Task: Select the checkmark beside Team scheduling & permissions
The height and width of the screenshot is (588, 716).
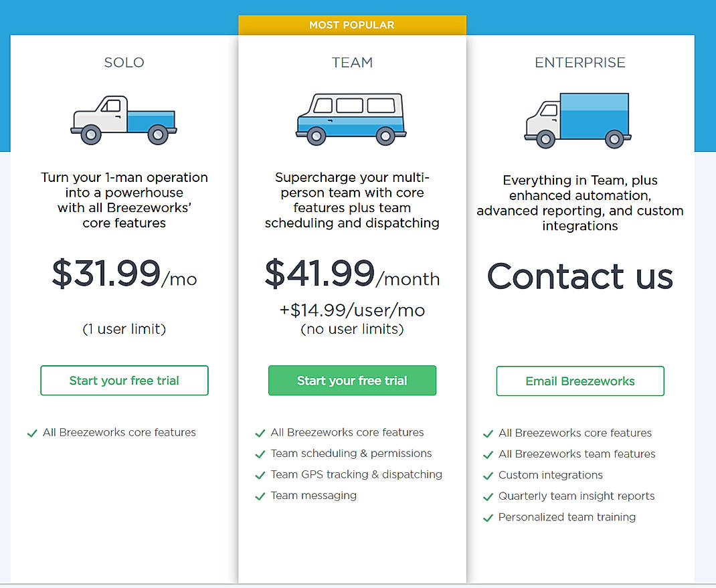Action: 260,454
